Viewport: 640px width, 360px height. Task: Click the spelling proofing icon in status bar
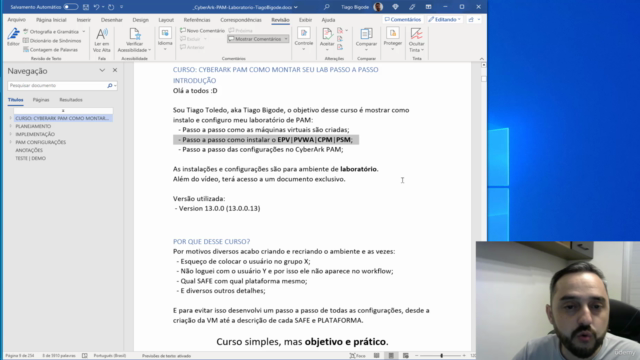pyautogui.click(x=84, y=356)
